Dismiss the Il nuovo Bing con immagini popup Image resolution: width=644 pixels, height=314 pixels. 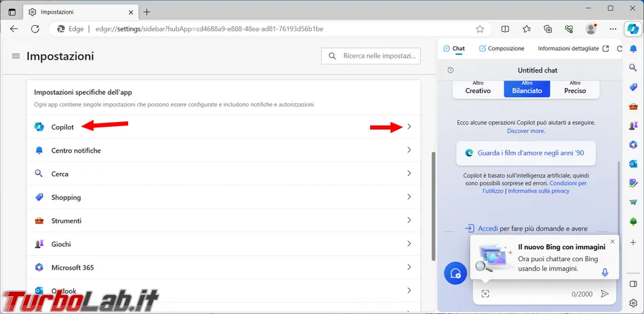[612, 241]
